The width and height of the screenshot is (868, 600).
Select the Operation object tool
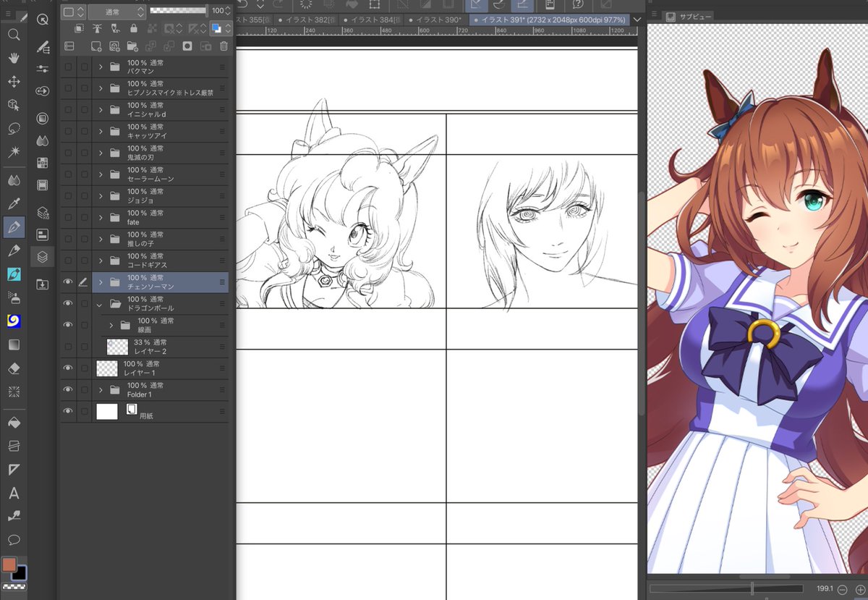point(14,105)
